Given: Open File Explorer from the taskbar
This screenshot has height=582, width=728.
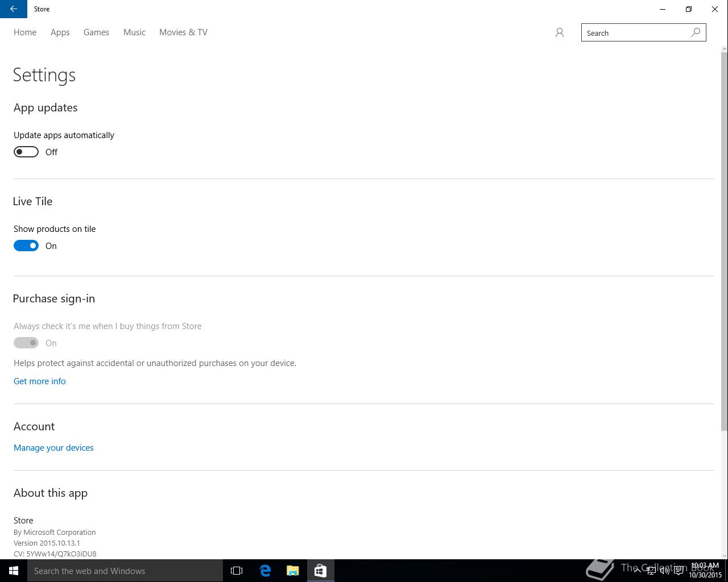Looking at the screenshot, I should tap(293, 571).
